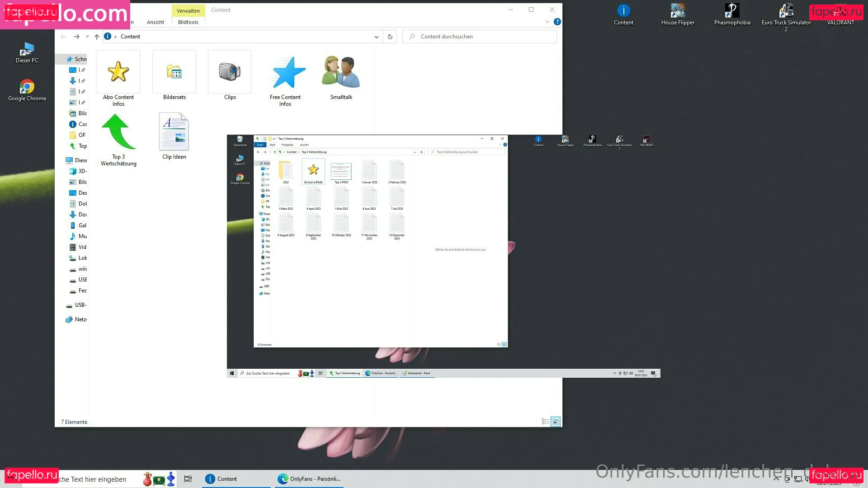Select the Bildtools tab
Screen dimensions: 868x488
click(188, 22)
